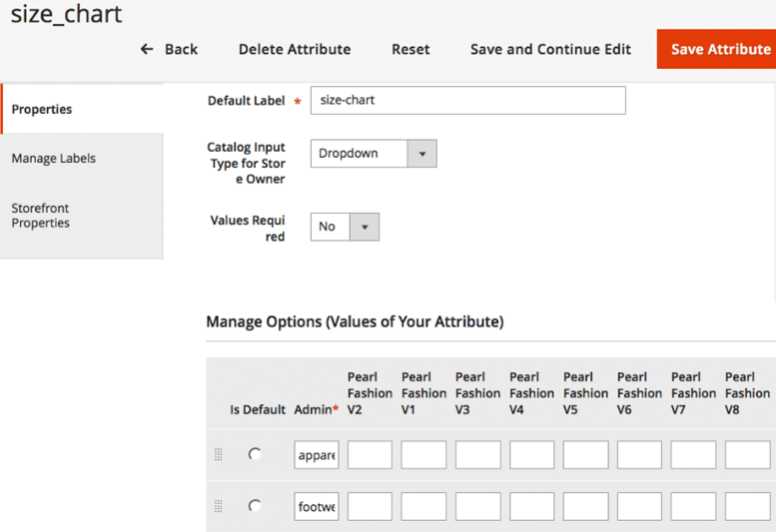Image resolution: width=776 pixels, height=532 pixels.
Task: Focus the Default Label text field
Action: [x=467, y=101]
